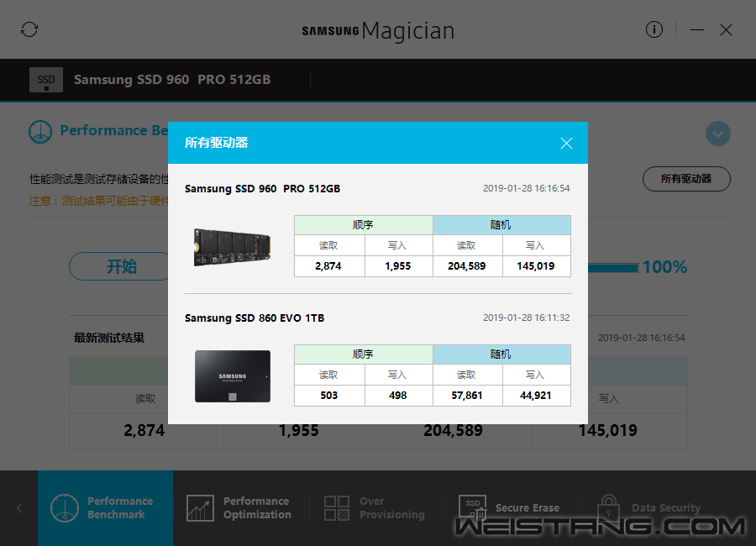Click the Performance Optimization chart icon

point(200,508)
